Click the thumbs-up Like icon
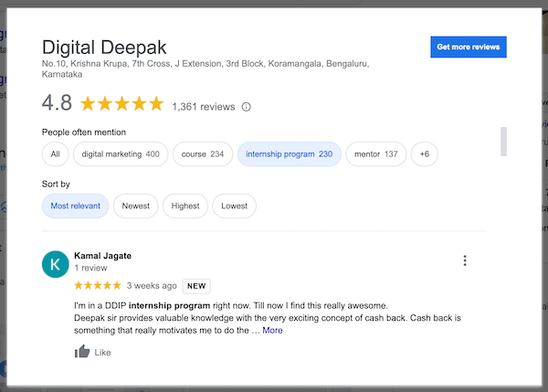Screen dimensions: 548x392 click(82, 352)
